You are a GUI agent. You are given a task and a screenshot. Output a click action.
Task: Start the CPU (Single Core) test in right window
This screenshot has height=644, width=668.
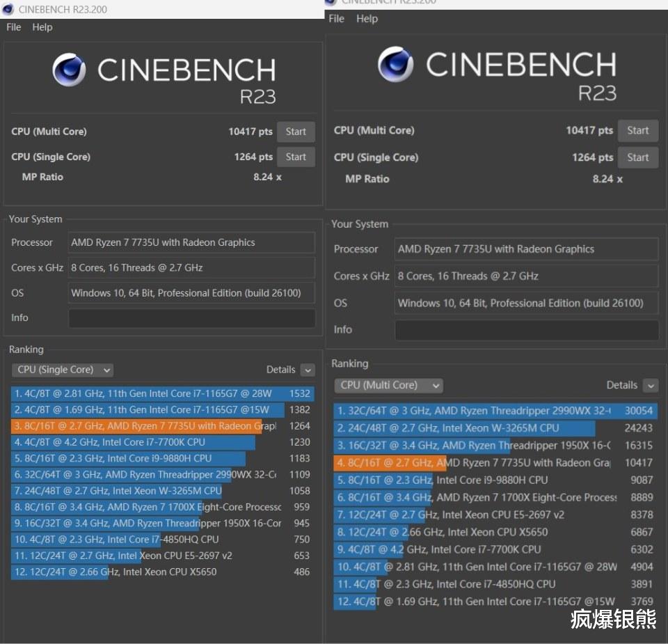point(638,158)
